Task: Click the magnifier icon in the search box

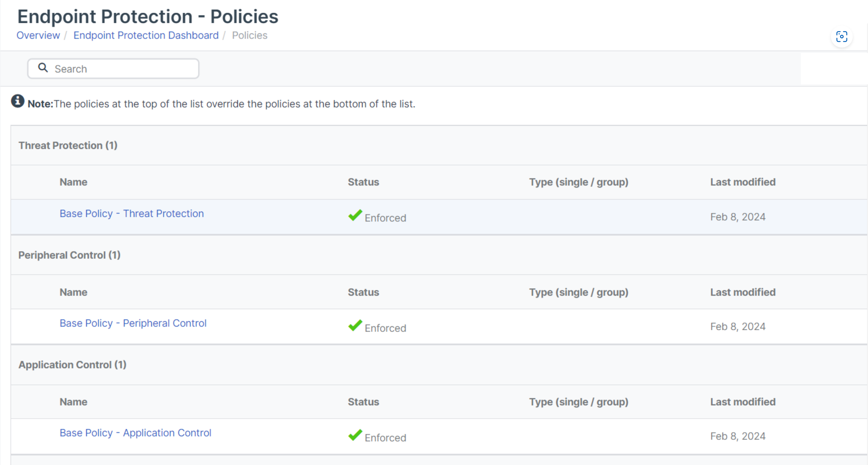Action: (43, 68)
